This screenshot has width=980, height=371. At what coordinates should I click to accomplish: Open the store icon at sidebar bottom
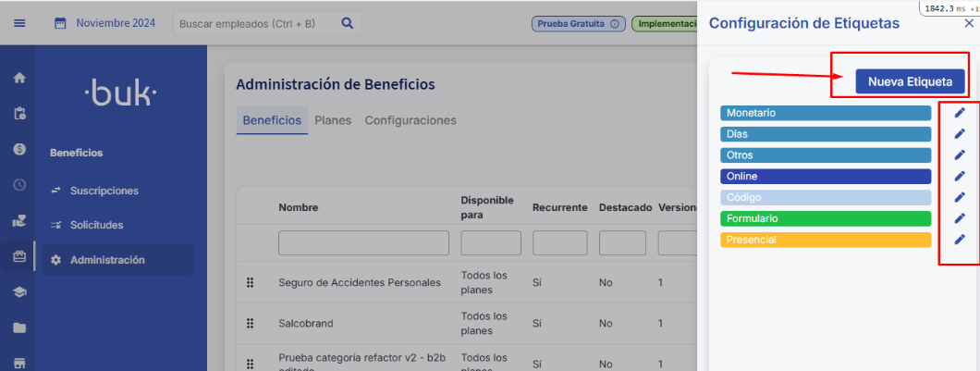(20, 363)
